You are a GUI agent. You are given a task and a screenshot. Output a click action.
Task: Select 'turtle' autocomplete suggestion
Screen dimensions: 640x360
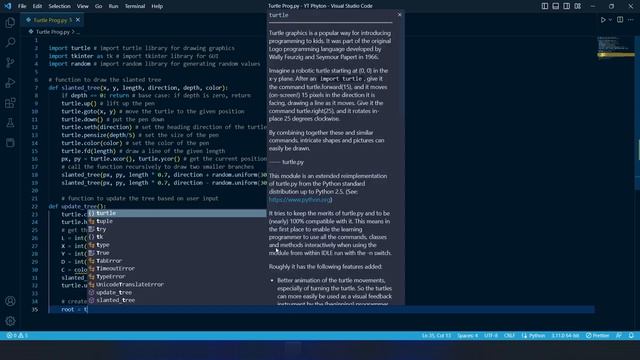click(177, 213)
